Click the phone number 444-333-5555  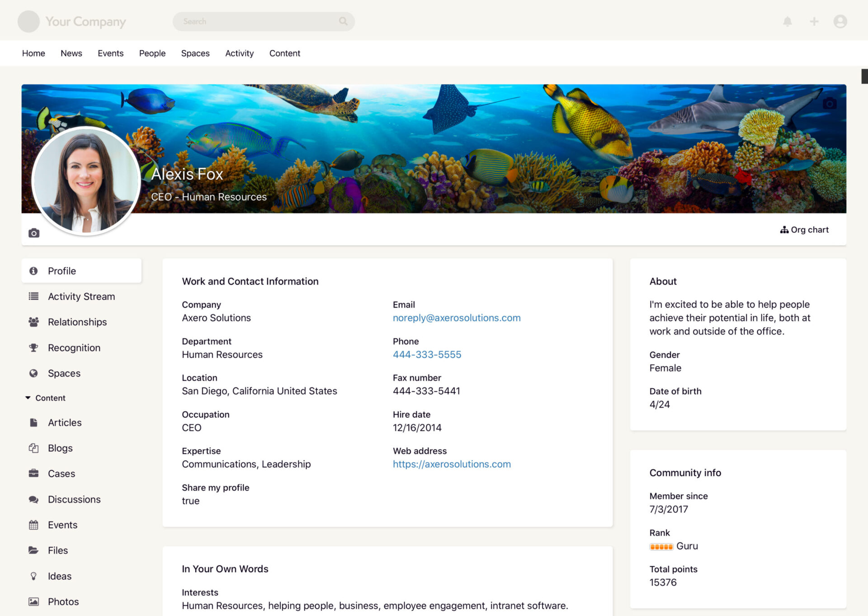click(x=426, y=354)
